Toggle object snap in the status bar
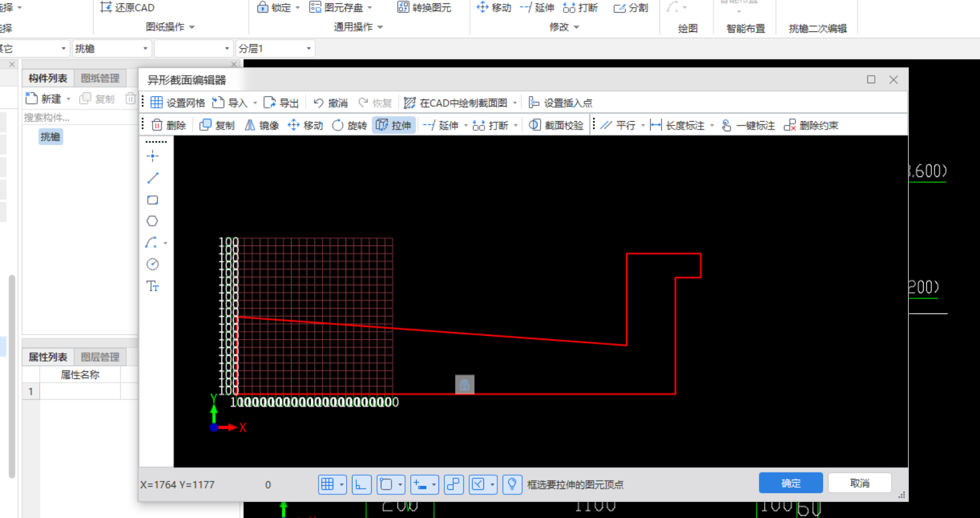Viewport: 980px width, 518px height. pyautogui.click(x=386, y=485)
